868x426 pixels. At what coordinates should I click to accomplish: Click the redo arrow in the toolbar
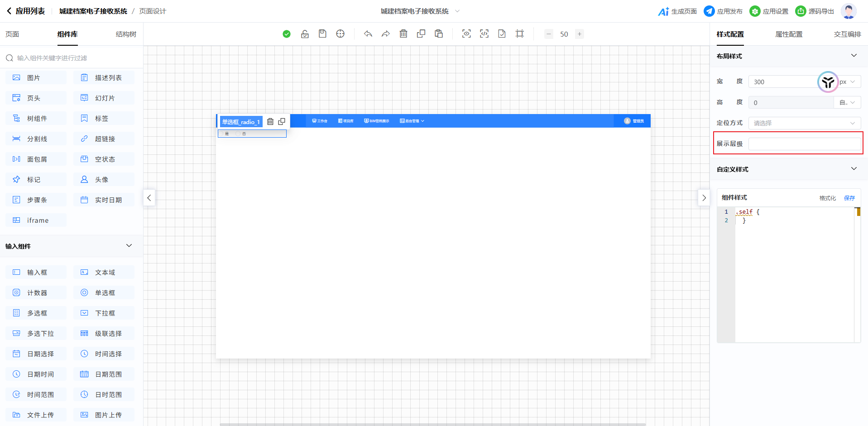click(385, 34)
